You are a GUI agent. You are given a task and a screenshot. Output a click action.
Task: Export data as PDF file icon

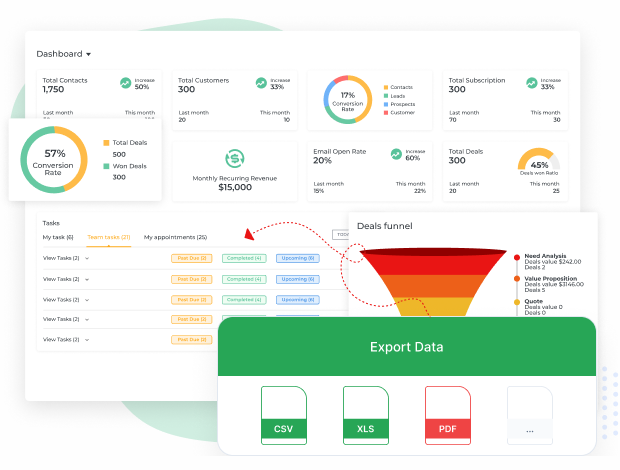pyautogui.click(x=448, y=415)
